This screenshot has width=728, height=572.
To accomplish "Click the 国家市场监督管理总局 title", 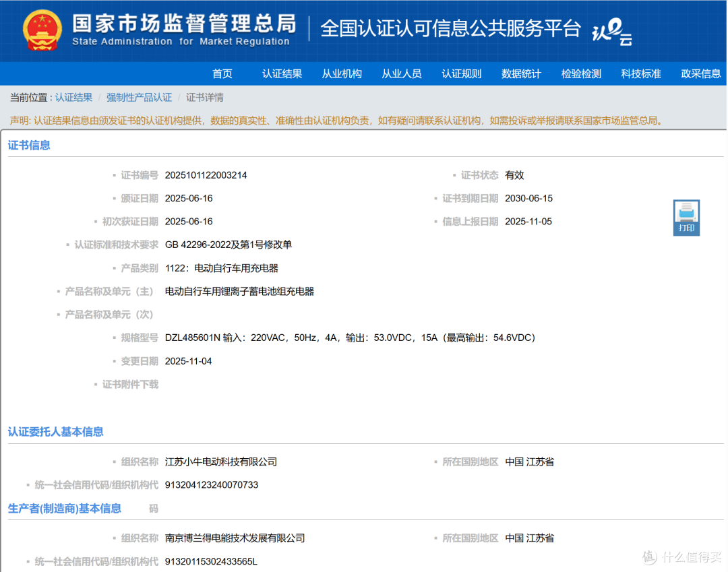I will point(184,24).
